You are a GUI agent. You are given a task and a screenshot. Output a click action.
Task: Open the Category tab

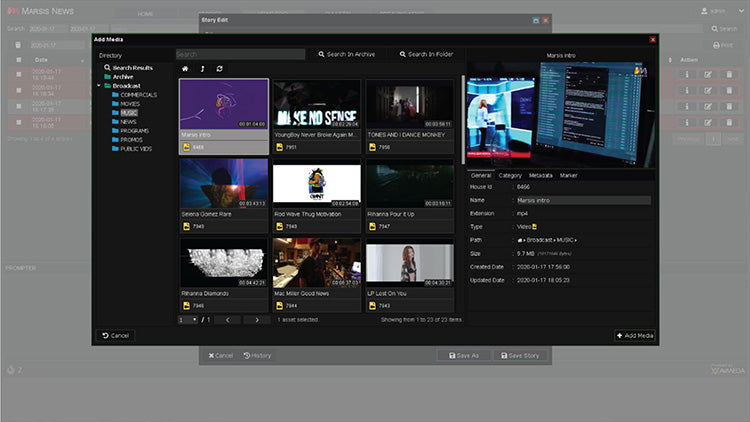[x=510, y=175]
